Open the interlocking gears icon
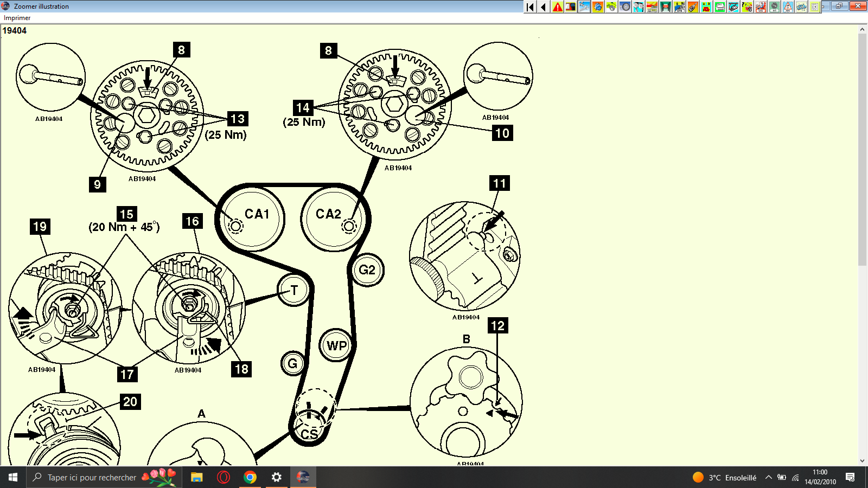This screenshot has width=868, height=488. [x=639, y=7]
